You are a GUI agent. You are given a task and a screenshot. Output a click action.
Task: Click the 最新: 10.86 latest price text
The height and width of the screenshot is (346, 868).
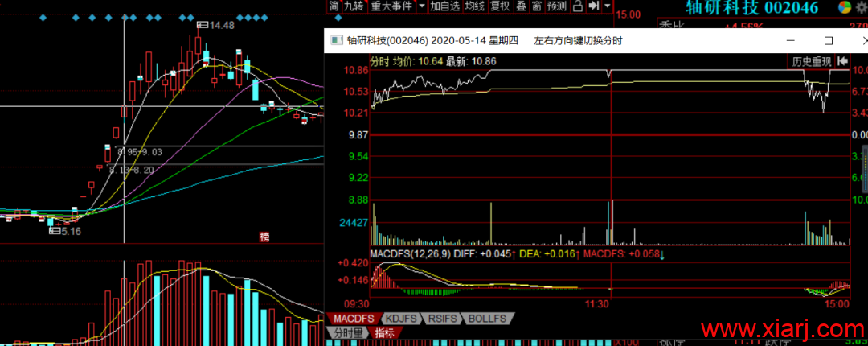(x=471, y=61)
